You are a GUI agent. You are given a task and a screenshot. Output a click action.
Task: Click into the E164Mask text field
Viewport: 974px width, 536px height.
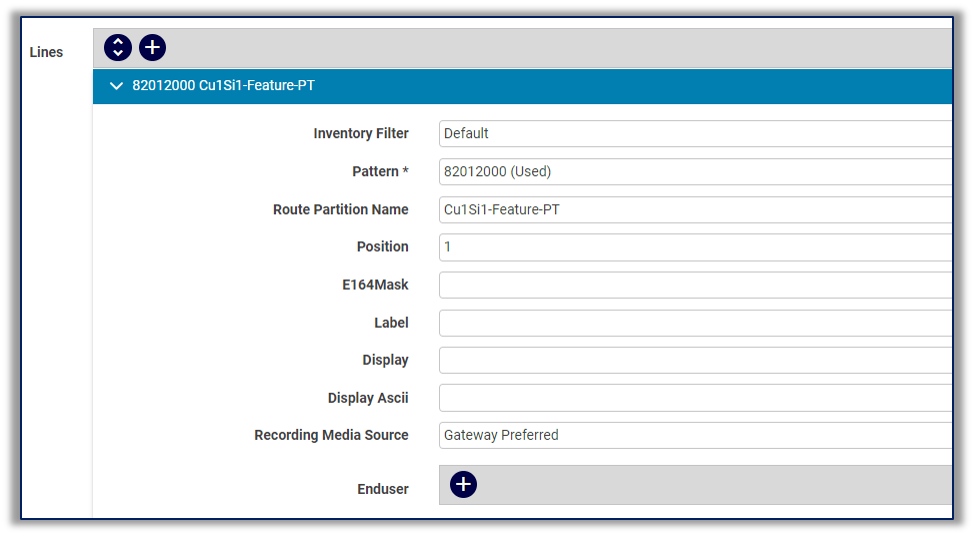point(695,285)
